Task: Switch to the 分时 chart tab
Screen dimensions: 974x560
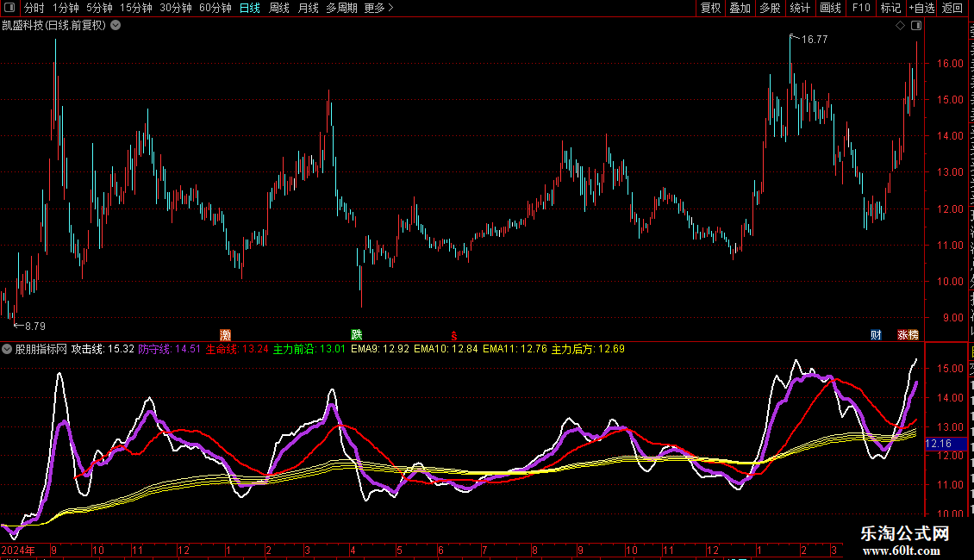Action: click(x=34, y=8)
